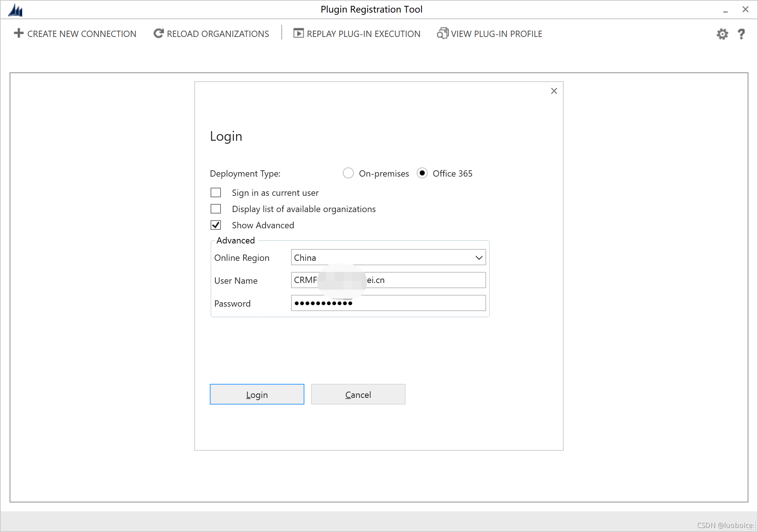Screen dimensions: 758x532
Task: Open help via question mark icon
Action: point(741,34)
